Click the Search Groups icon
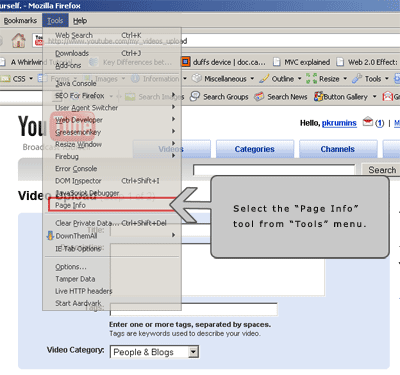Image resolution: width=400 pixels, height=375 pixels. [x=195, y=97]
